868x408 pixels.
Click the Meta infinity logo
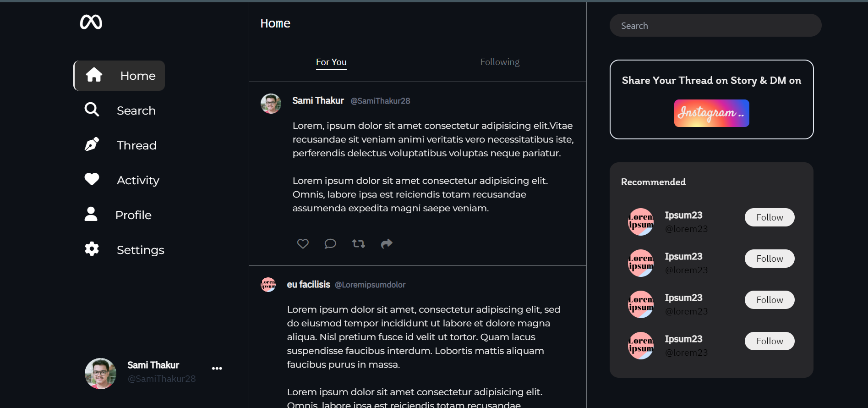pyautogui.click(x=91, y=22)
